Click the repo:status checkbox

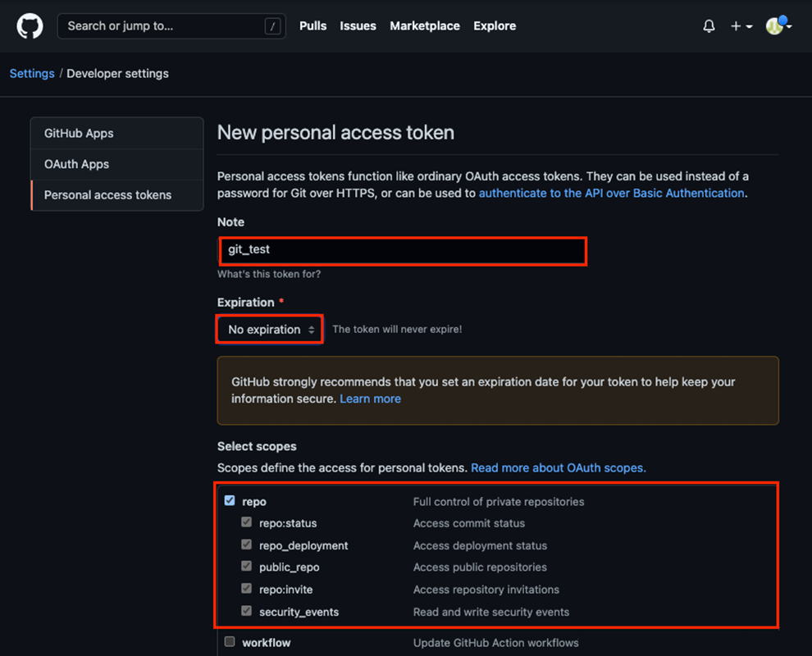point(247,522)
